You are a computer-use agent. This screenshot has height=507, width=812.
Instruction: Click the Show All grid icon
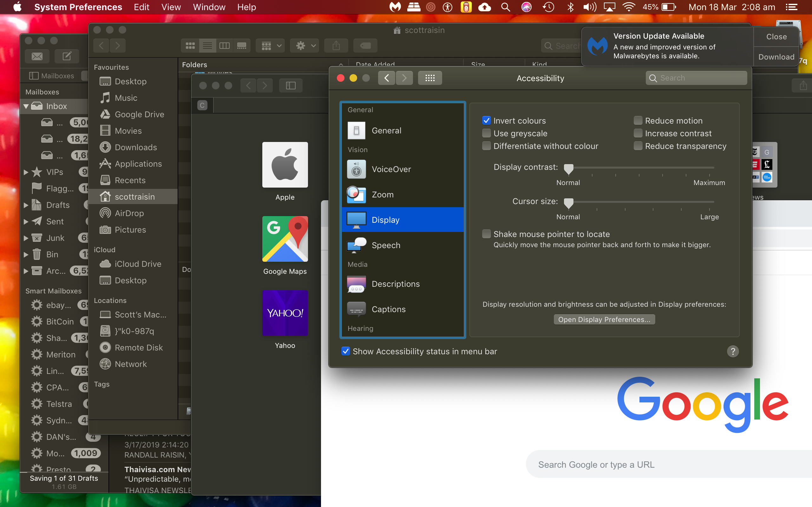pos(429,78)
